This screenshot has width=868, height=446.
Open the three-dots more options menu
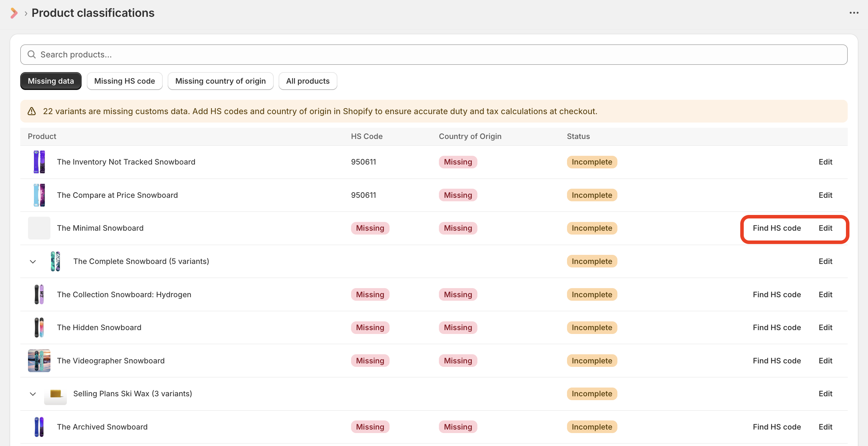click(x=854, y=13)
